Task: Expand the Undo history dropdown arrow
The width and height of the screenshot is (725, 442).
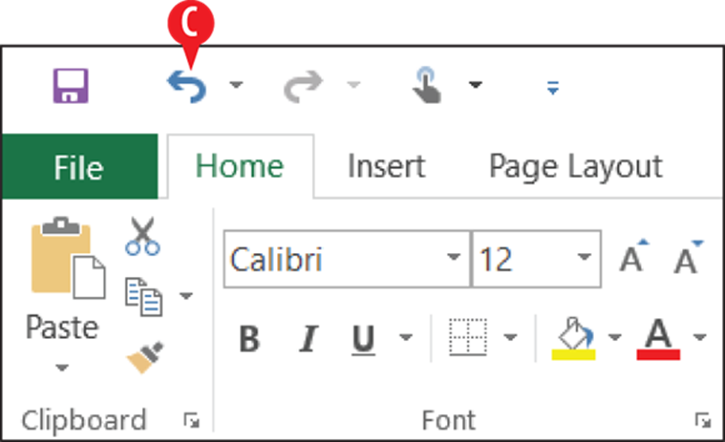Action: [236, 85]
